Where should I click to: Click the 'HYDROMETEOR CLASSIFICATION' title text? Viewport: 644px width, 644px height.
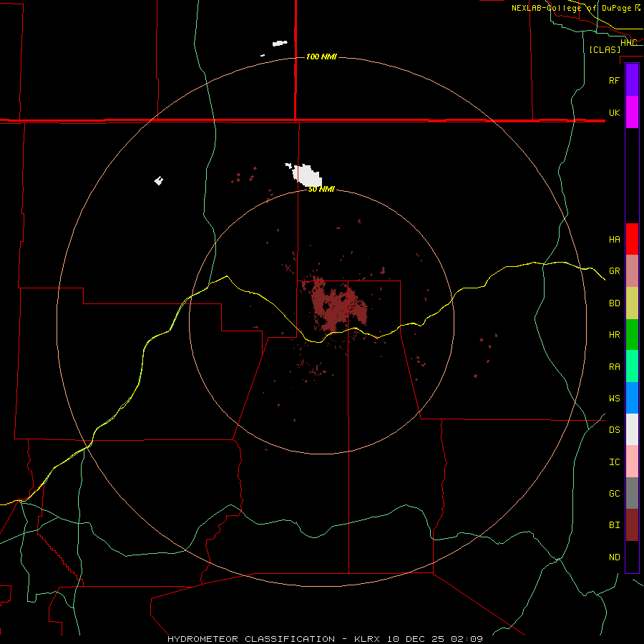251,639
